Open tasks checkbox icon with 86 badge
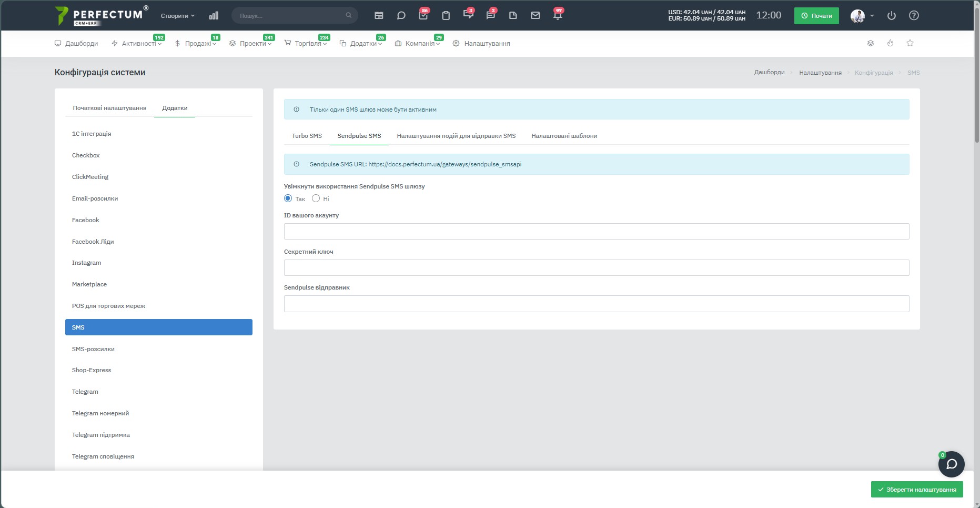Image resolution: width=980 pixels, height=508 pixels. coord(423,15)
